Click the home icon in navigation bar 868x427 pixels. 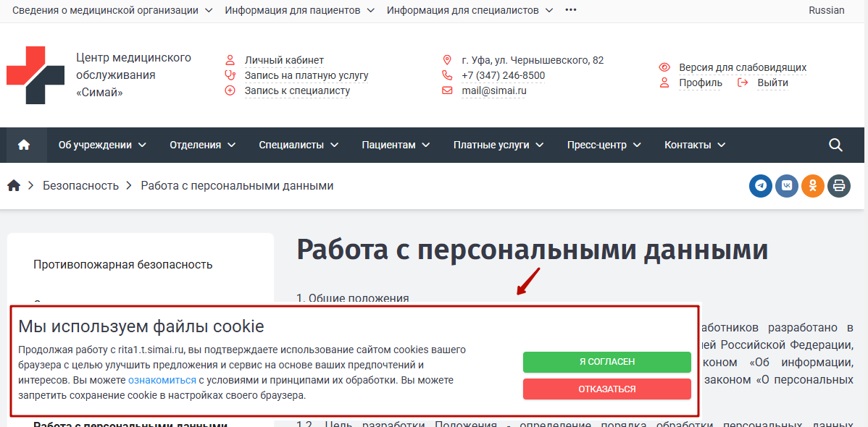tap(23, 145)
